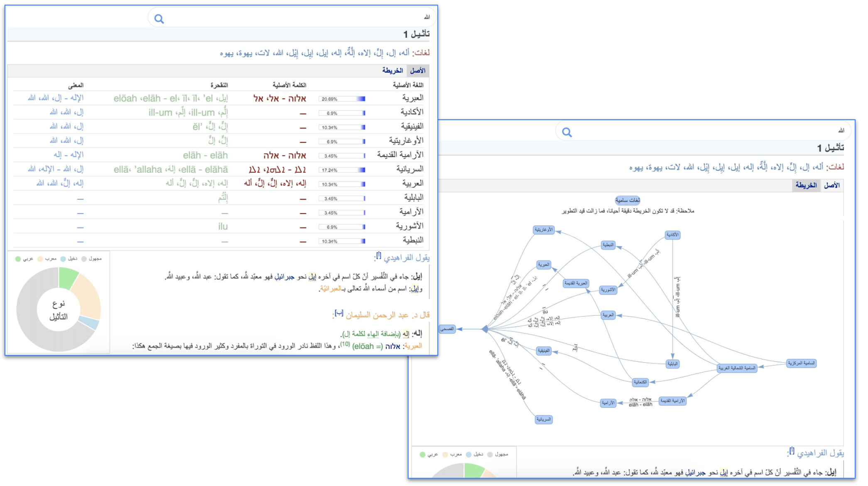Click the مجهول legend dot in table window
868x486 pixels.
point(84,259)
